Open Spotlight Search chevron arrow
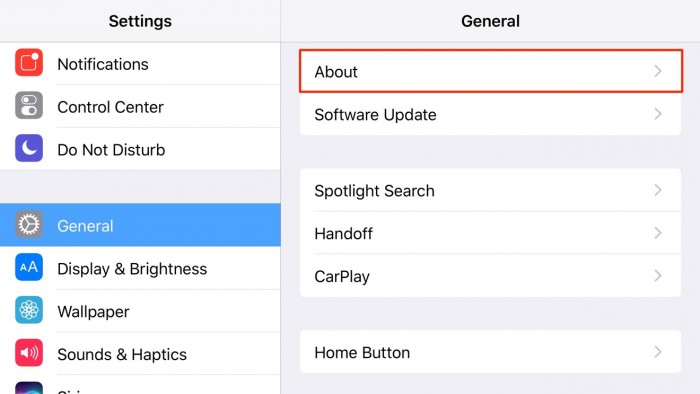700x394 pixels. 658,190
